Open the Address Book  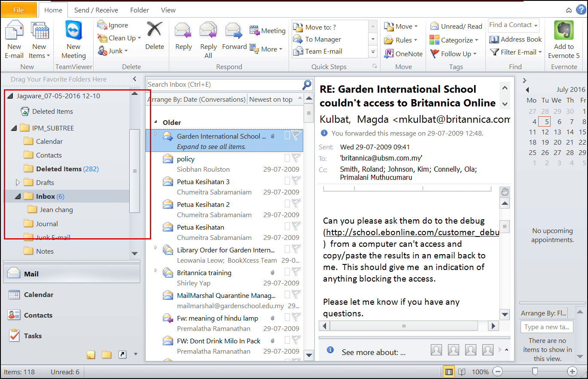pyautogui.click(x=516, y=39)
